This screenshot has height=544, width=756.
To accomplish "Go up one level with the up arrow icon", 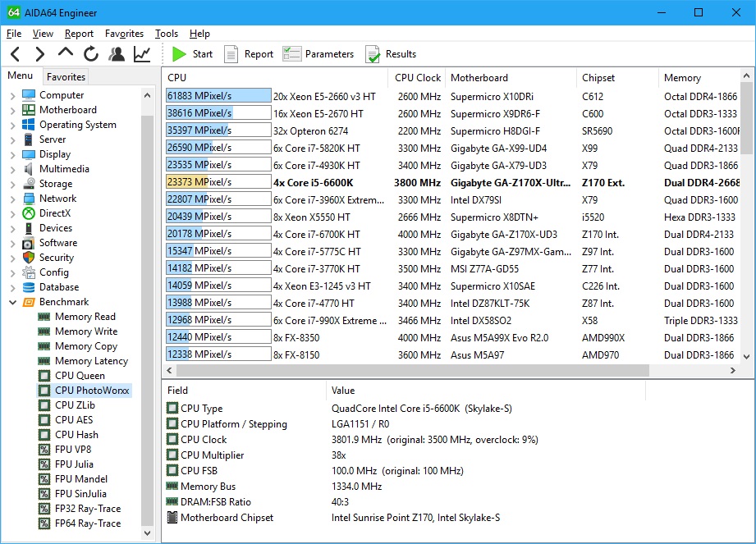I will [66, 52].
